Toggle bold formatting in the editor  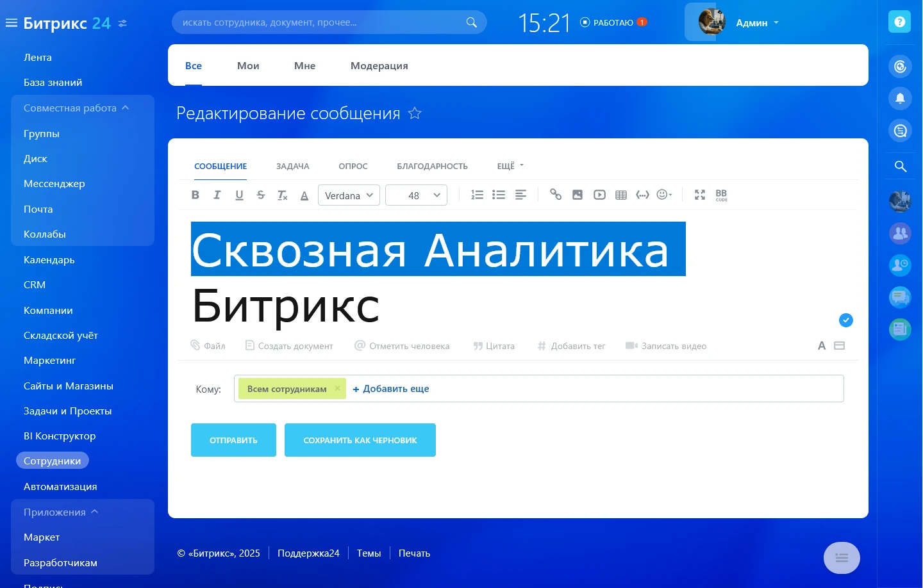pyautogui.click(x=195, y=195)
